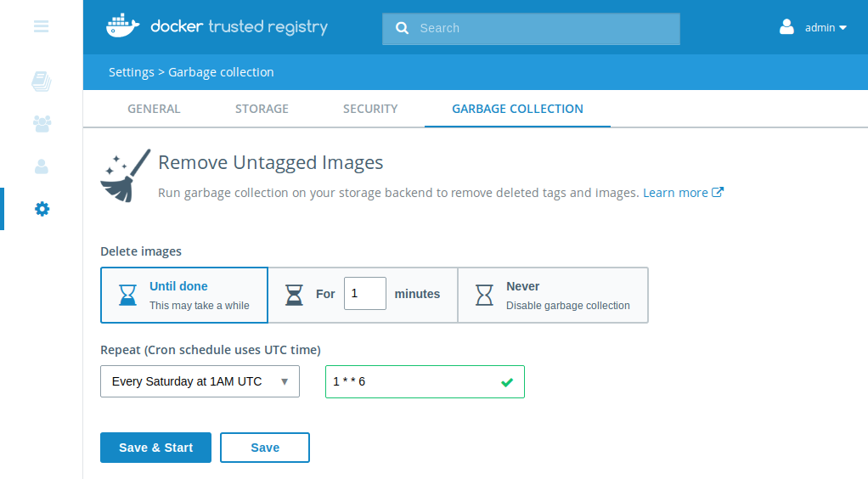Screen dimensions: 868x479
Task: Open the Security tab
Action: 370,109
